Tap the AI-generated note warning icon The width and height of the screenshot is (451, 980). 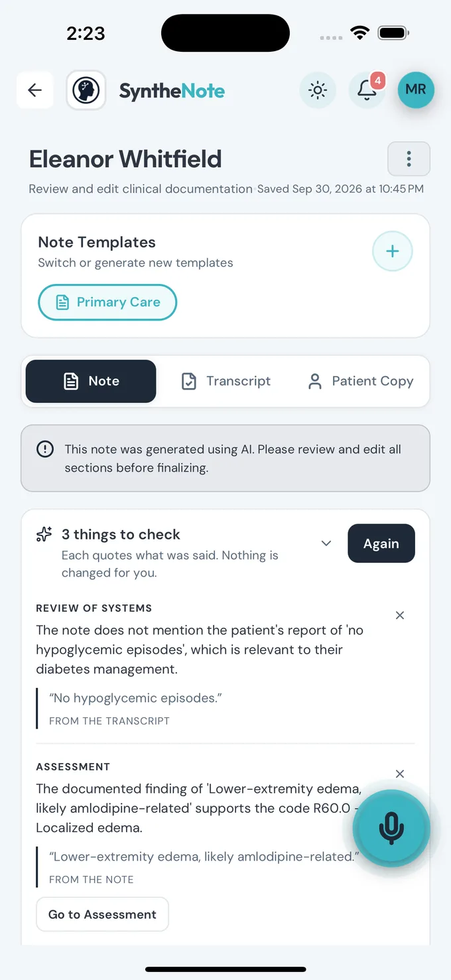coord(45,450)
